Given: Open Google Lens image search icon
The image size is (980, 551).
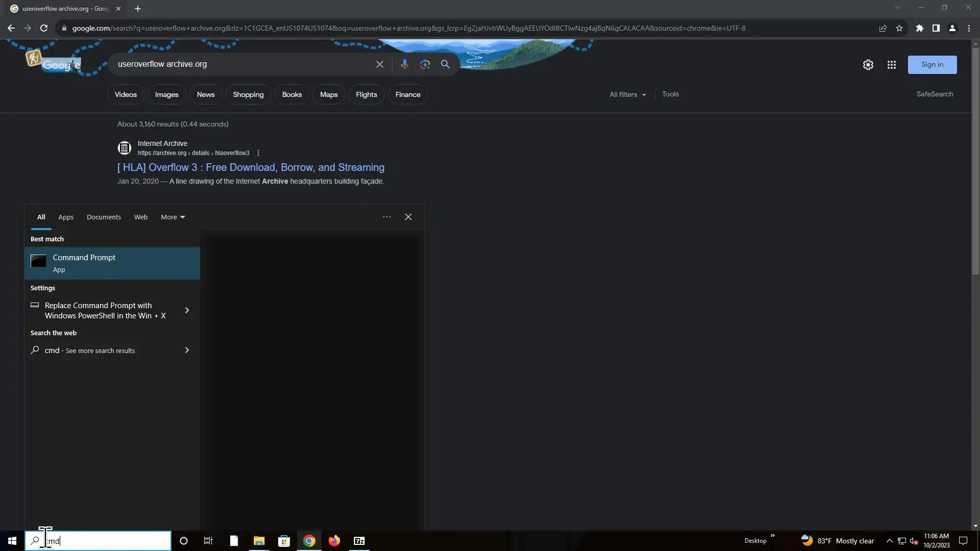Looking at the screenshot, I should (425, 64).
